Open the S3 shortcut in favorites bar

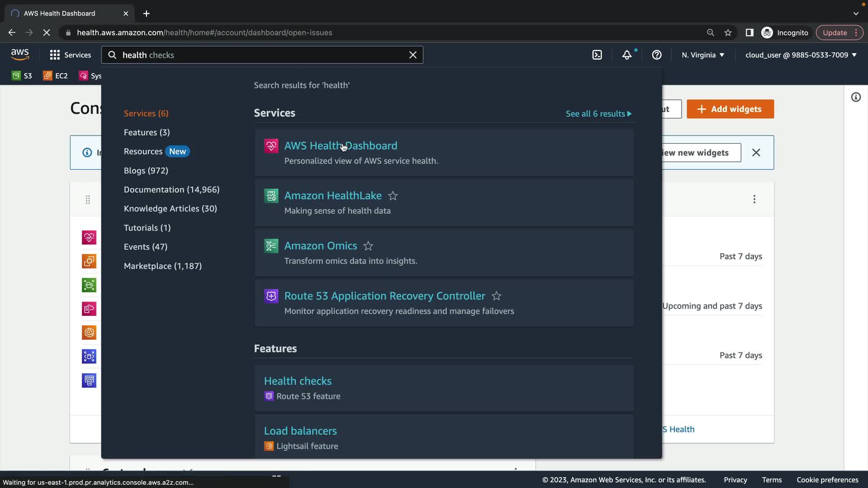click(x=22, y=76)
